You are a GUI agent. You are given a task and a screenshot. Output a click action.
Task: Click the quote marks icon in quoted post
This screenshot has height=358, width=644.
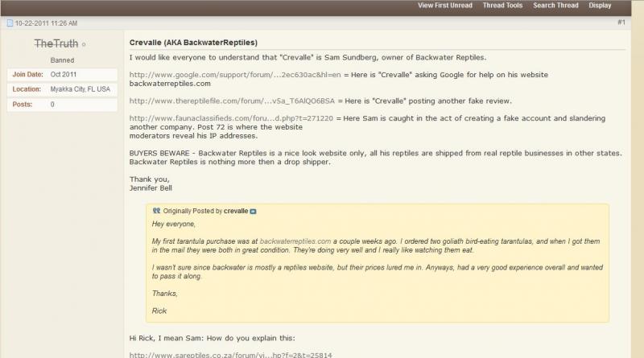point(156,211)
